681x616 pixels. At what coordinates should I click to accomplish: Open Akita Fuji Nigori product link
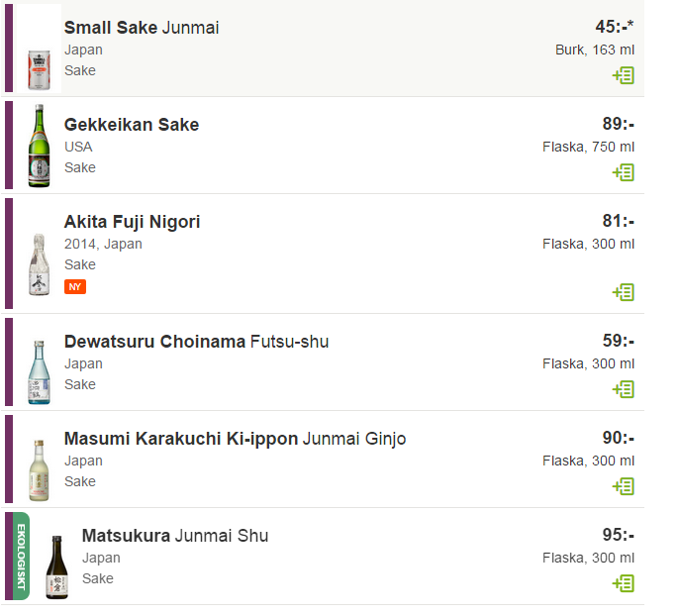pos(133,222)
